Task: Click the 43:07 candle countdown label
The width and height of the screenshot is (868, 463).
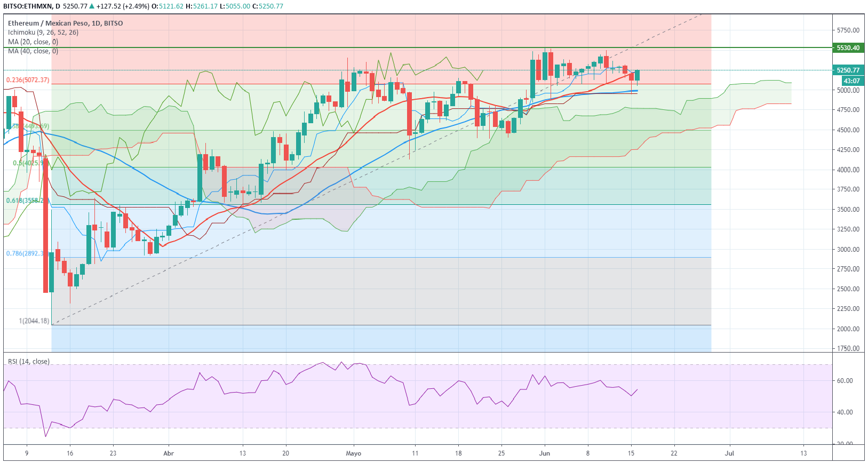Action: pyautogui.click(x=851, y=81)
